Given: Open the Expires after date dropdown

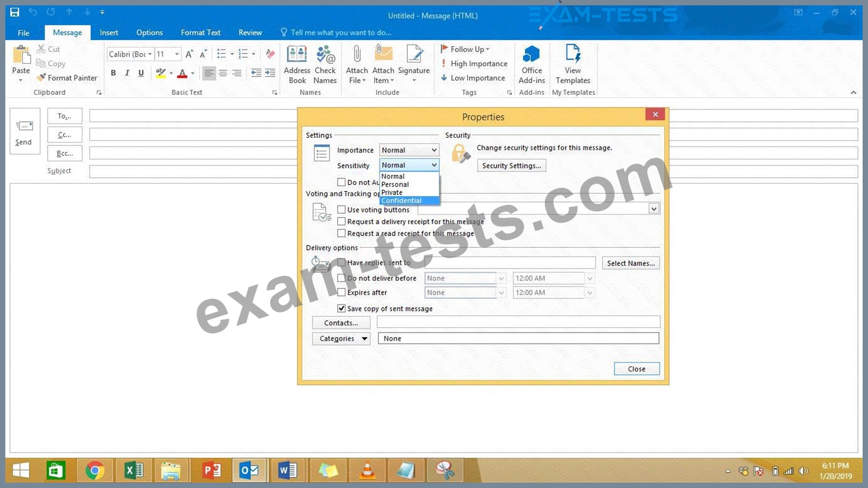Looking at the screenshot, I should click(x=501, y=293).
